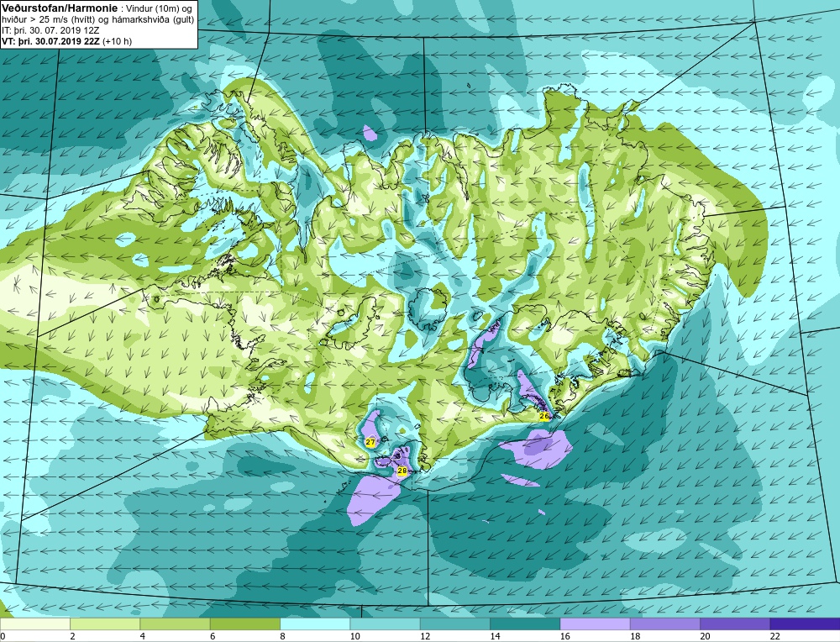
Task: Click the 16–18 m/s light purple legend swatch
Action: [595, 624]
